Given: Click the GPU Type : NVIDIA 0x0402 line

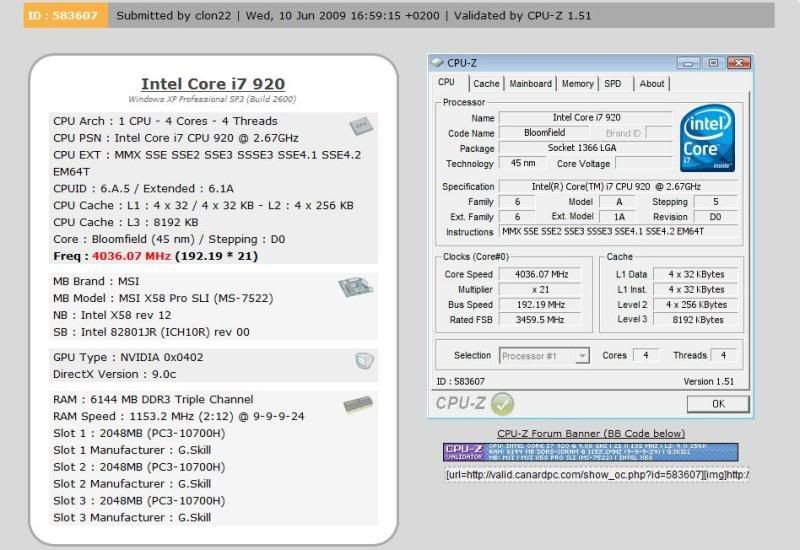Looking at the screenshot, I should pos(128,357).
